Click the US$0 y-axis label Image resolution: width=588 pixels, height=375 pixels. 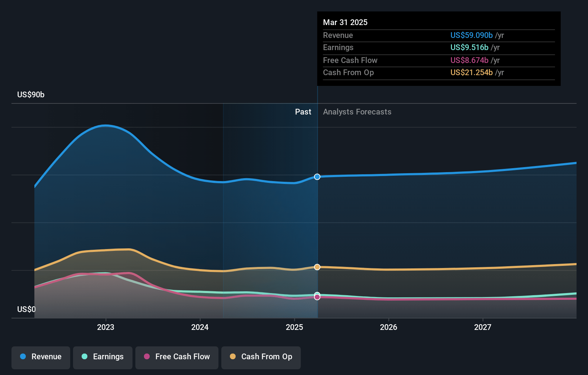point(26,309)
